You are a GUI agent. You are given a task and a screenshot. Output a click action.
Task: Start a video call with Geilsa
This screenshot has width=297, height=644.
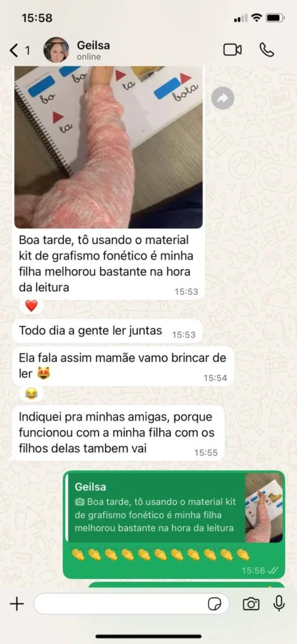[232, 50]
